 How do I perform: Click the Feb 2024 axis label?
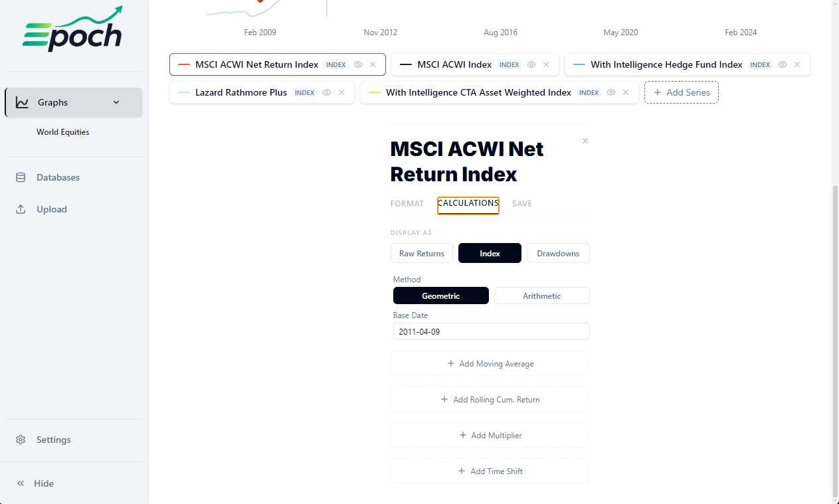coord(741,33)
